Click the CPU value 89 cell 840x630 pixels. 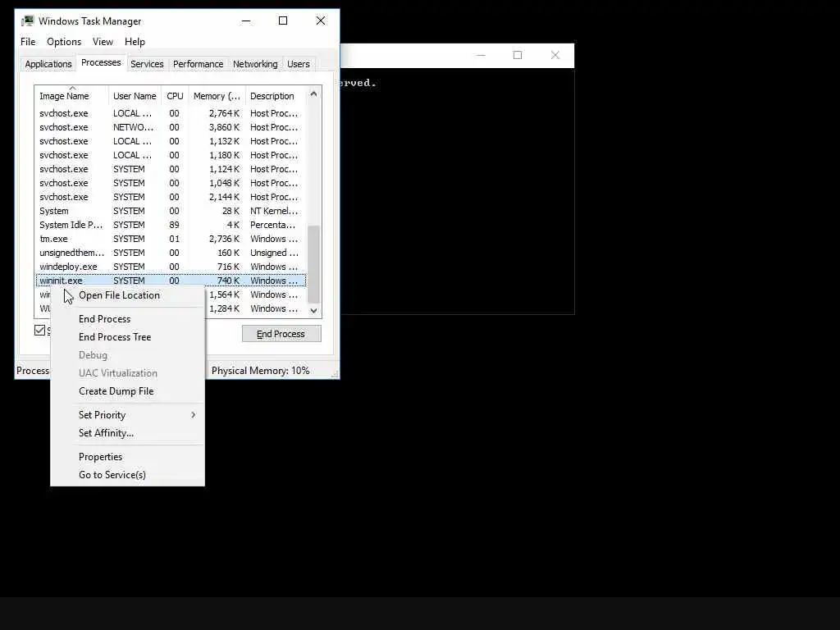(174, 225)
